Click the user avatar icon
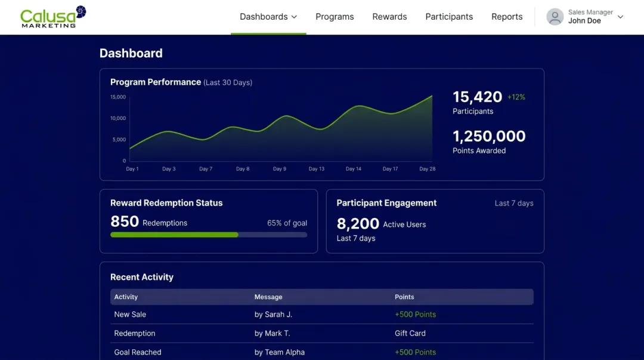Image resolution: width=644 pixels, height=360 pixels. pyautogui.click(x=555, y=17)
